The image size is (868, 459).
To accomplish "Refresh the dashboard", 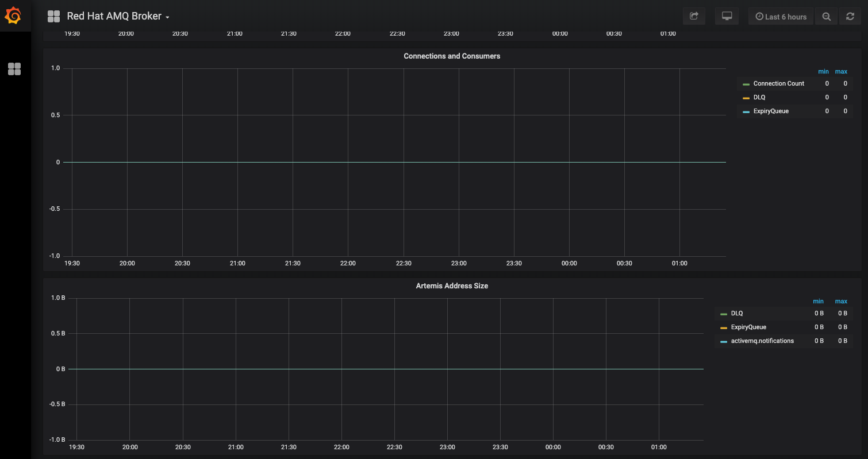I will click(850, 17).
